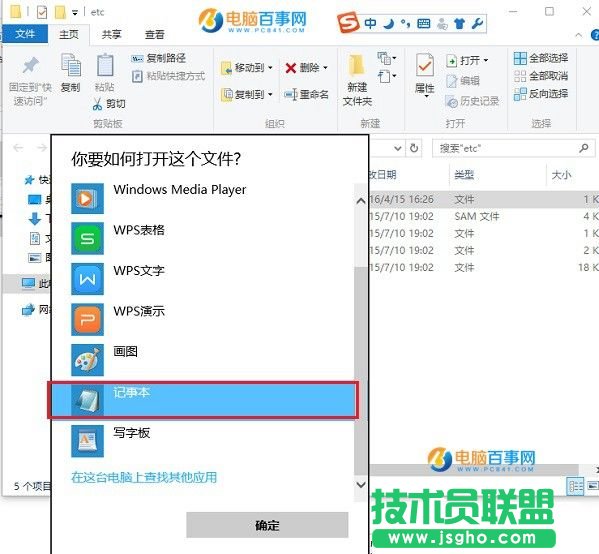Click 复制路径 in the clipboard group
This screenshot has width=599, height=554.
point(158,58)
